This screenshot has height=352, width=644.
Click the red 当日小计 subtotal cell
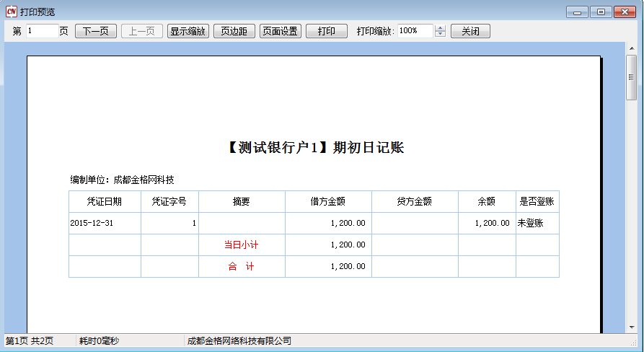[x=241, y=245]
